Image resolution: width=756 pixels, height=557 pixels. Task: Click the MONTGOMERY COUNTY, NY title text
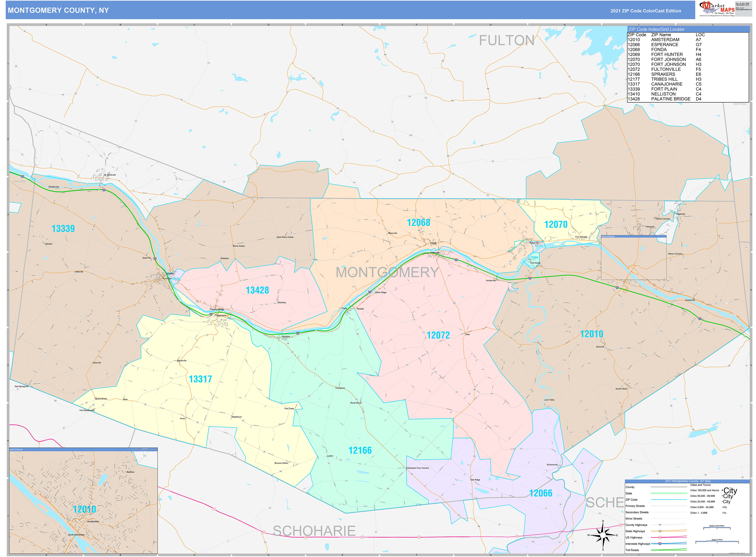click(58, 10)
